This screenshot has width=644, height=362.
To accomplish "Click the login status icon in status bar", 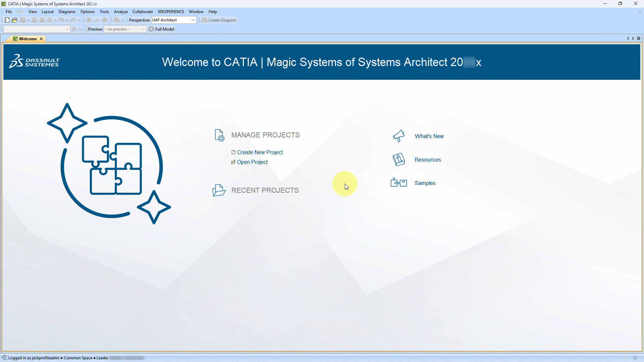I will pos(4,358).
